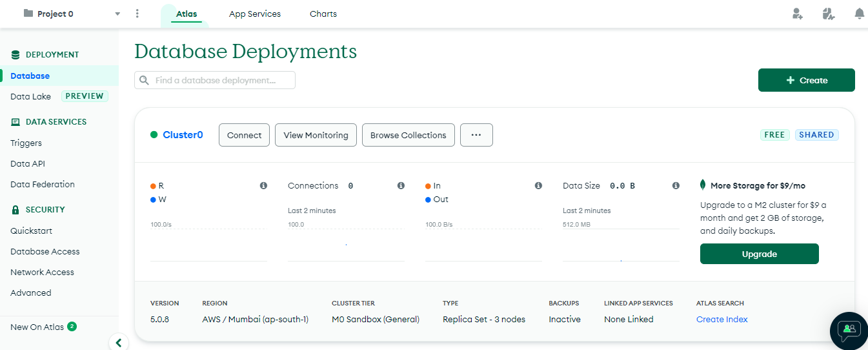Focus the Find a database deployment field
The image size is (868, 350).
tap(215, 80)
